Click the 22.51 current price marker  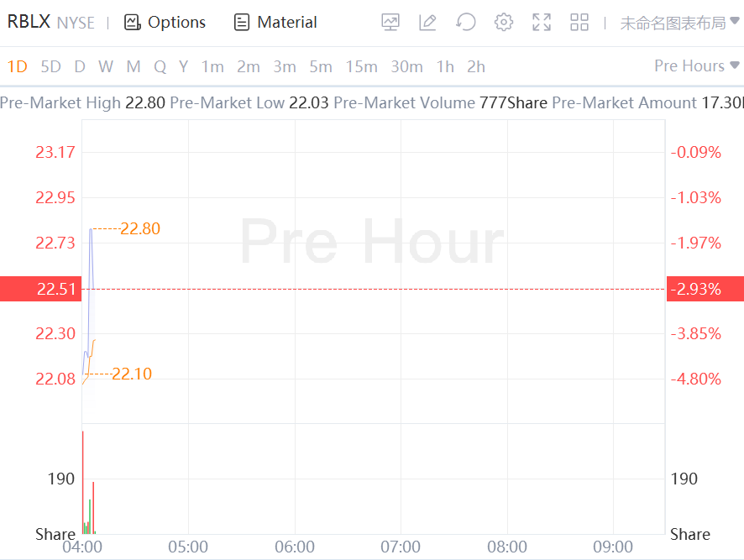[56, 289]
